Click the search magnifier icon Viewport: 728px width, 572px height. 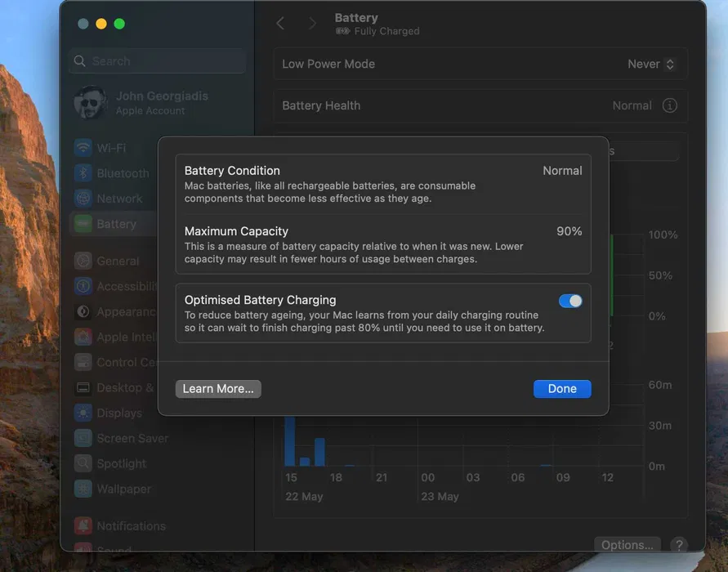80,60
